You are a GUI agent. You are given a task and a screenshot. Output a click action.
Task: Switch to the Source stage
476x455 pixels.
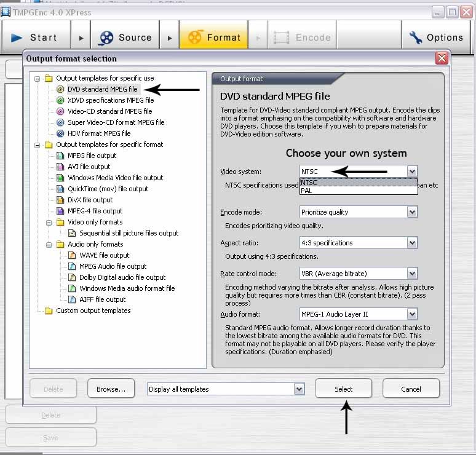[x=125, y=38]
